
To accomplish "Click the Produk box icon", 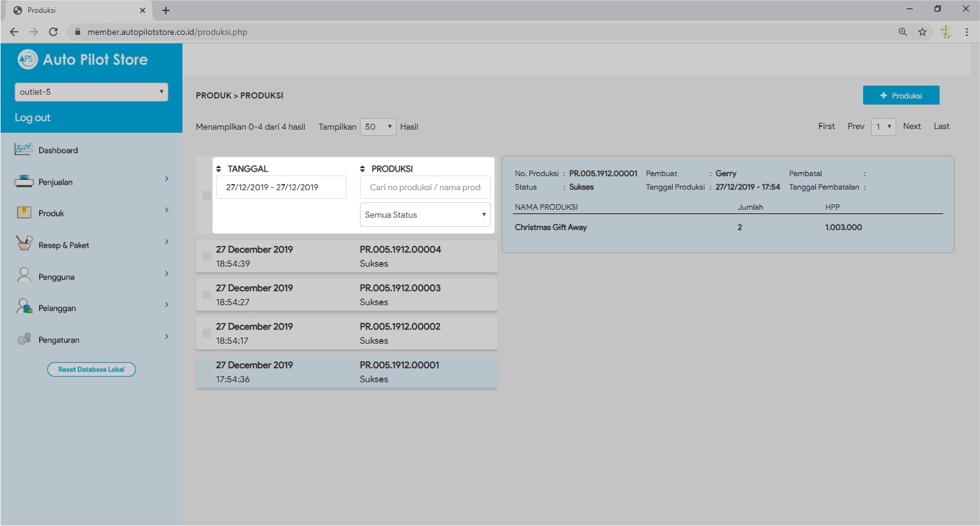I will 24,213.
